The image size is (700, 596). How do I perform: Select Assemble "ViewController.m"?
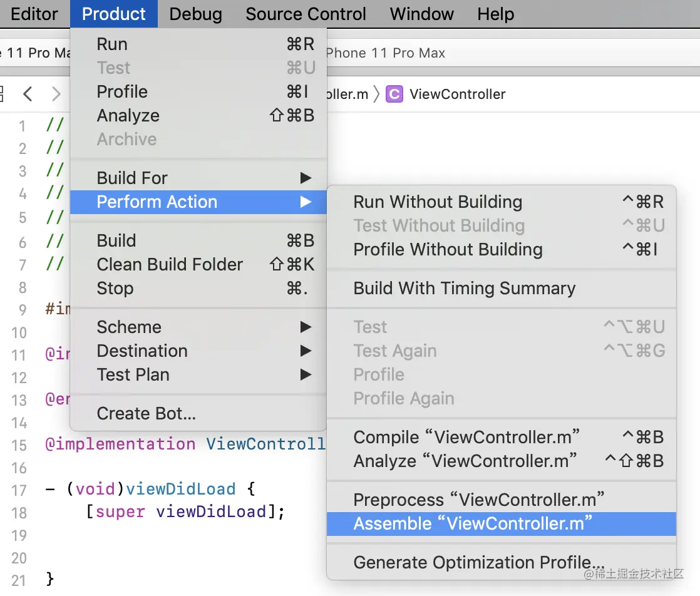(x=473, y=523)
